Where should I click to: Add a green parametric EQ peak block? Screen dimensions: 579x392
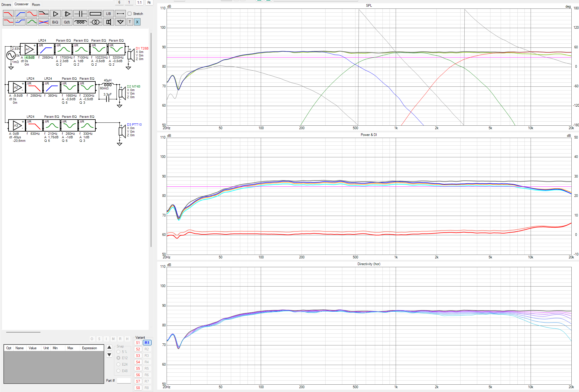32,22
